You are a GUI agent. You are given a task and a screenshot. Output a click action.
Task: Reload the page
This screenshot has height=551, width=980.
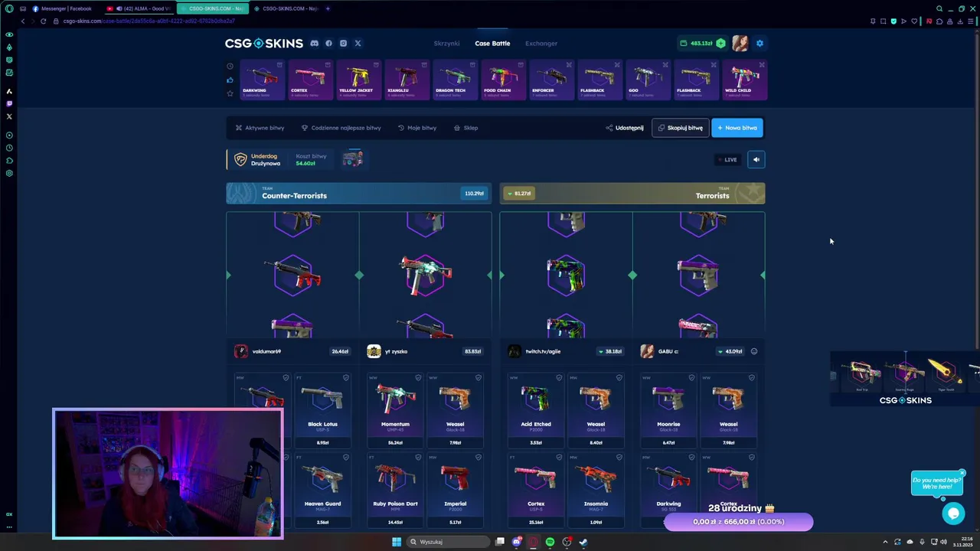[x=43, y=21]
